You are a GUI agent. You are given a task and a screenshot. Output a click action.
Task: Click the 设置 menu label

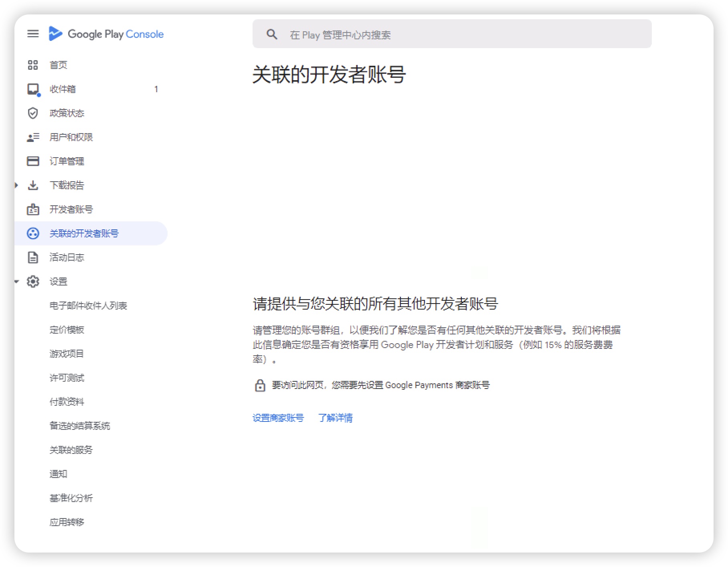click(x=58, y=281)
